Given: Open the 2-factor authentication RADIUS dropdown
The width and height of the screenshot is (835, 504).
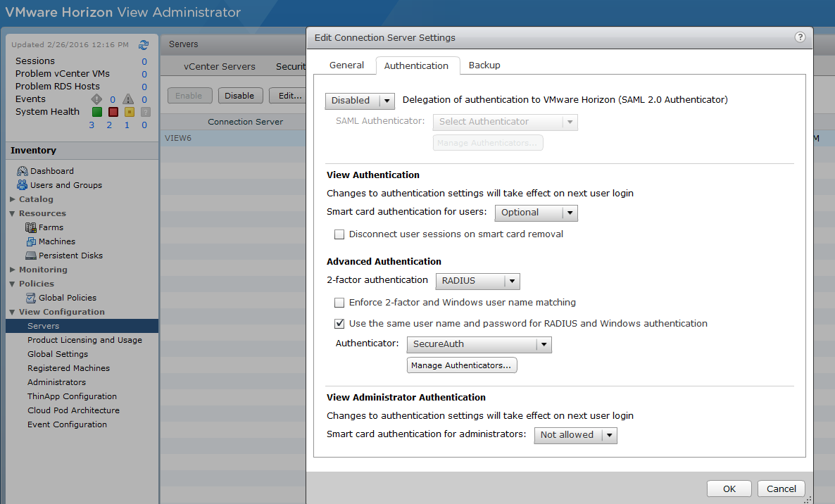Looking at the screenshot, I should pos(477,281).
